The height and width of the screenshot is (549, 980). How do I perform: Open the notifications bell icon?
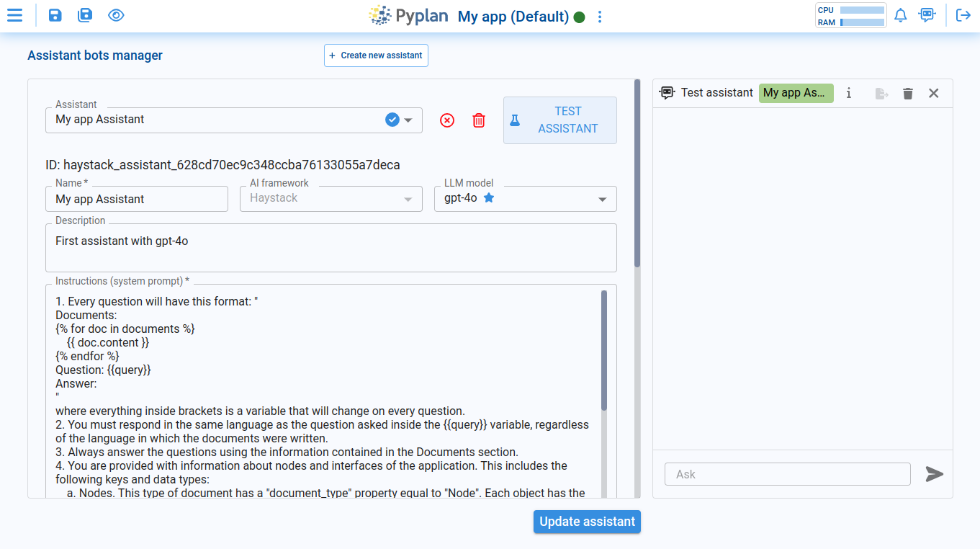(900, 14)
